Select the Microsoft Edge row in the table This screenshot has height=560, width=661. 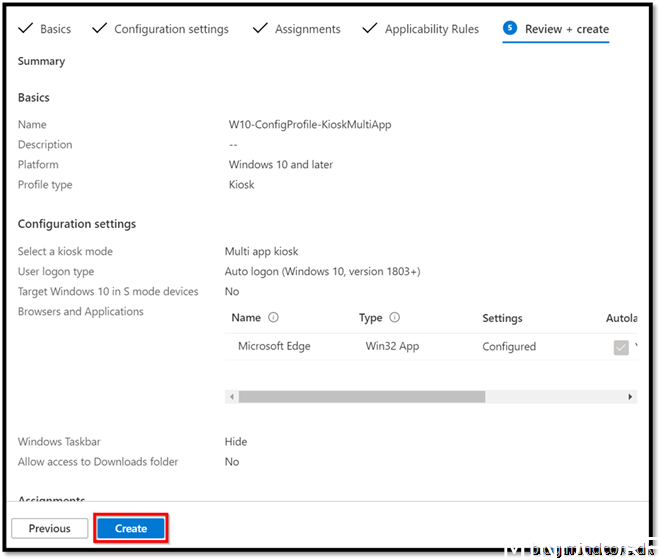coord(274,347)
